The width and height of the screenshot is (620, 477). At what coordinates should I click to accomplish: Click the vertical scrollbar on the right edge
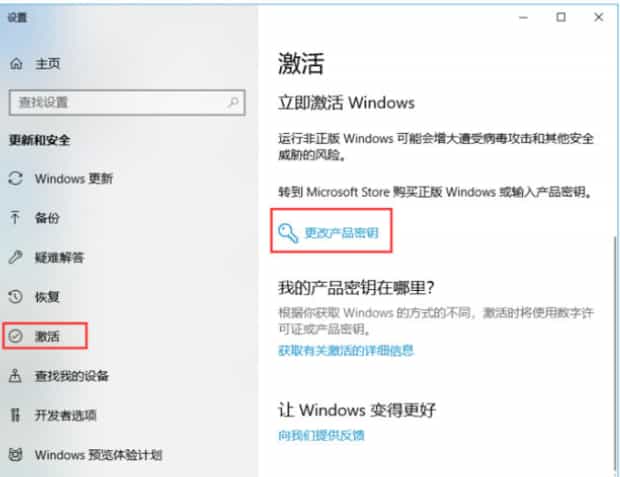pyautogui.click(x=615, y=354)
